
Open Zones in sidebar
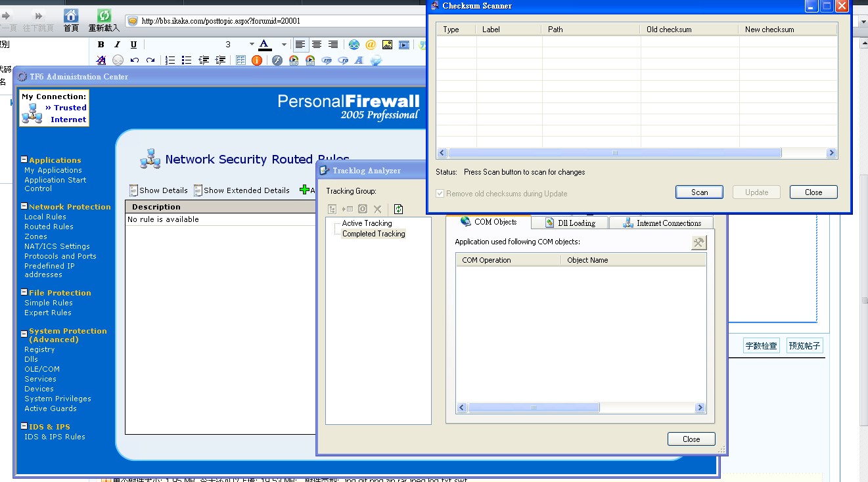click(x=35, y=236)
